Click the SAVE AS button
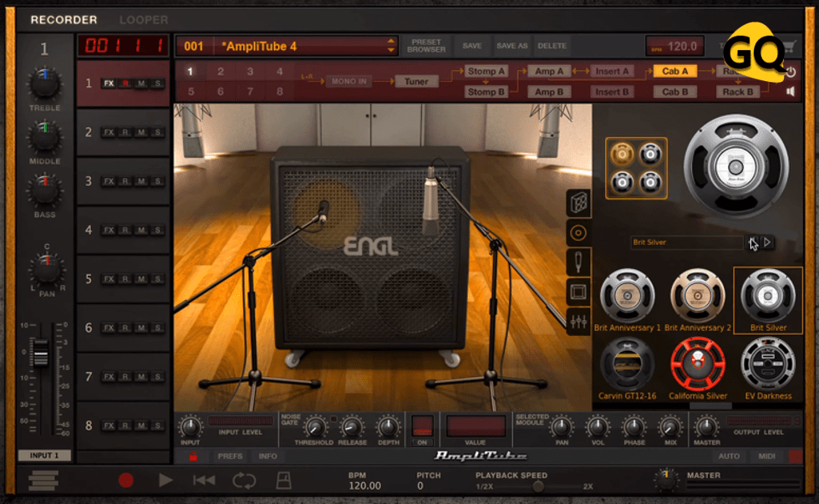This screenshot has width=819, height=504. (x=511, y=46)
